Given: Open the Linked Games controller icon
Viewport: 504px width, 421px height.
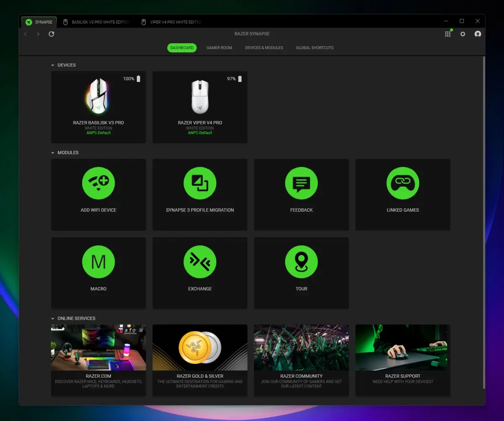Looking at the screenshot, I should coord(403,183).
